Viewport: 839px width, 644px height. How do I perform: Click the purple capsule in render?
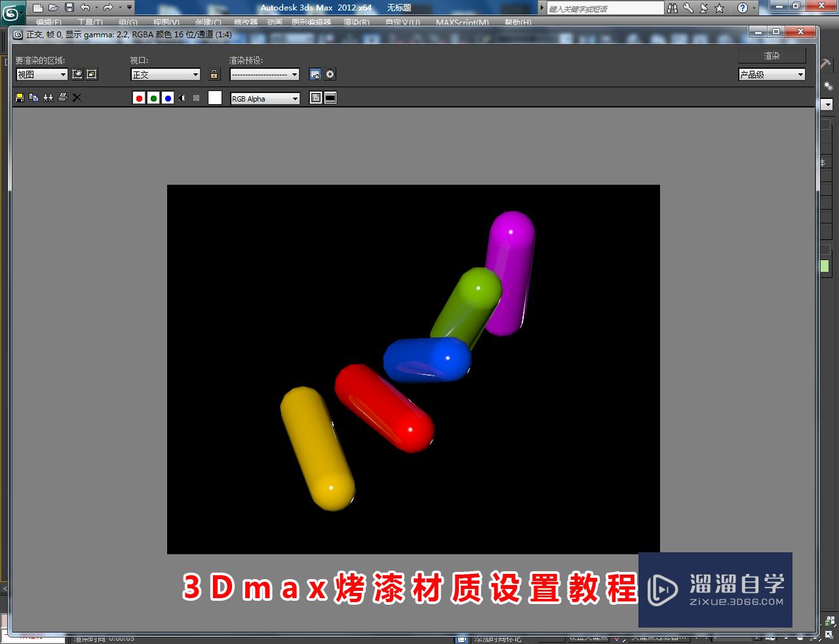tap(511, 272)
